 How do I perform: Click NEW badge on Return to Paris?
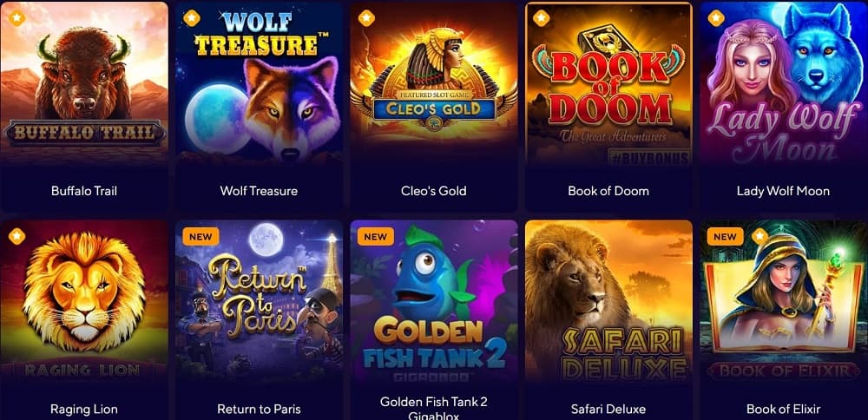(201, 236)
